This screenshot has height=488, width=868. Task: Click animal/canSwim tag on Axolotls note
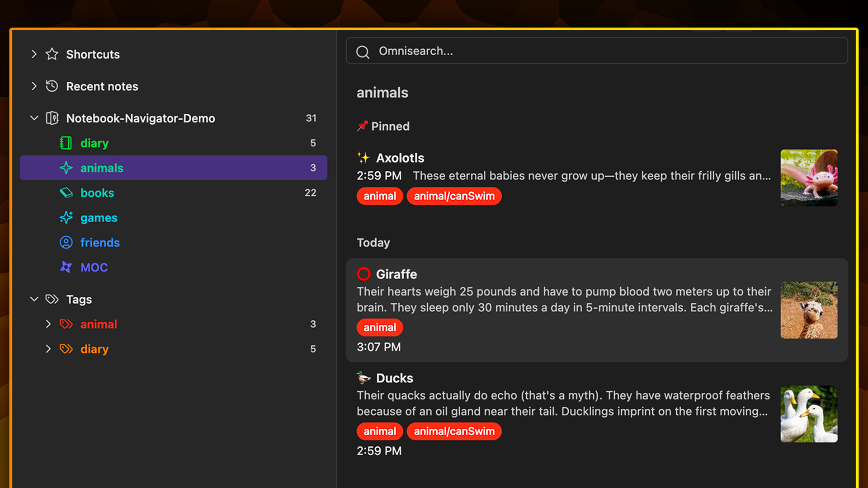pyautogui.click(x=454, y=196)
